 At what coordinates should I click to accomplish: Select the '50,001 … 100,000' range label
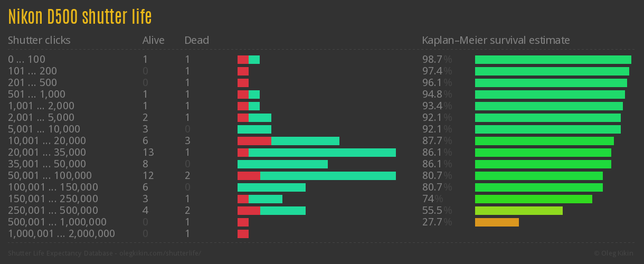pyautogui.click(x=50, y=176)
